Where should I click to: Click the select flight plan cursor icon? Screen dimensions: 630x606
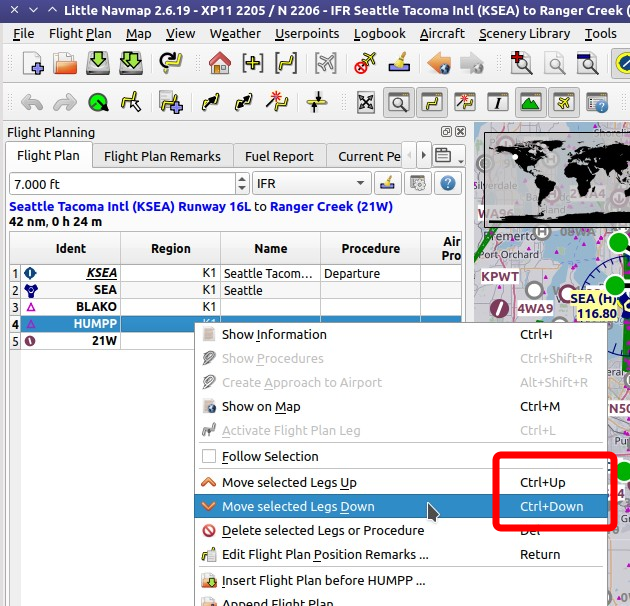pos(131,102)
